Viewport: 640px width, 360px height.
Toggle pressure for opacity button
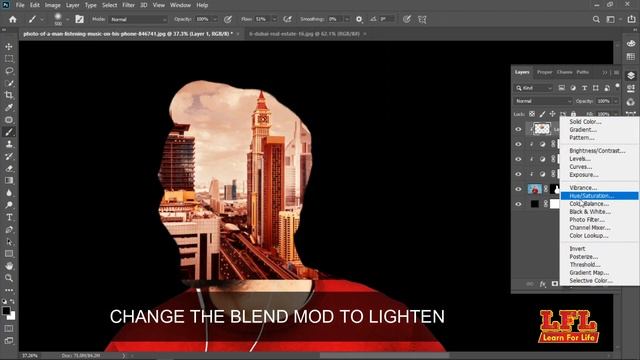tap(228, 19)
